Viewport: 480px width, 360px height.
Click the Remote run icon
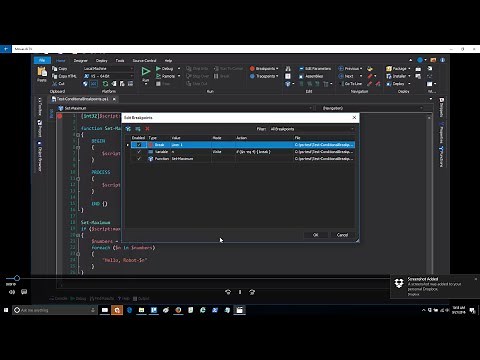[158, 76]
